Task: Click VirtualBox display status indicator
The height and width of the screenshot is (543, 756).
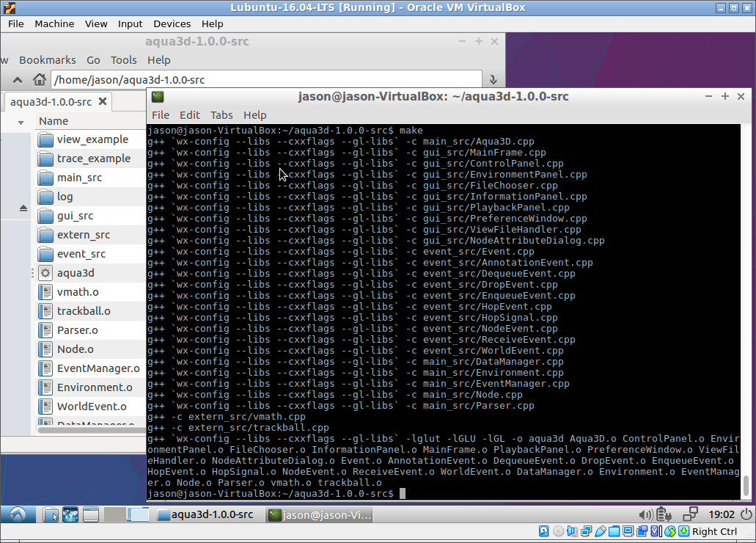Action: pyautogui.click(x=628, y=531)
